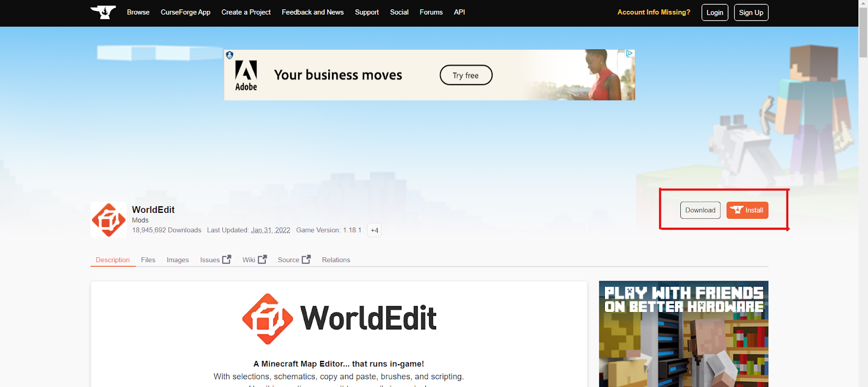Click Account Info Missing? link

click(654, 12)
